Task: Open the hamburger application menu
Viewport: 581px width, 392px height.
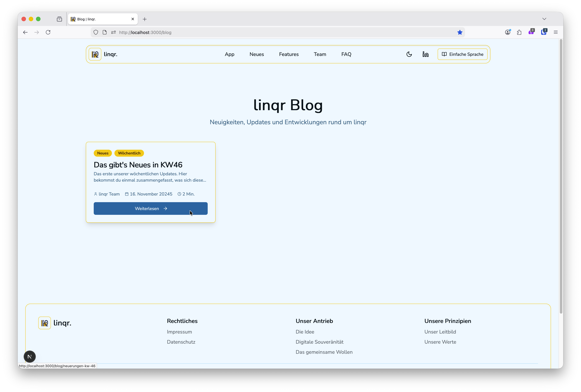Action: point(555,32)
